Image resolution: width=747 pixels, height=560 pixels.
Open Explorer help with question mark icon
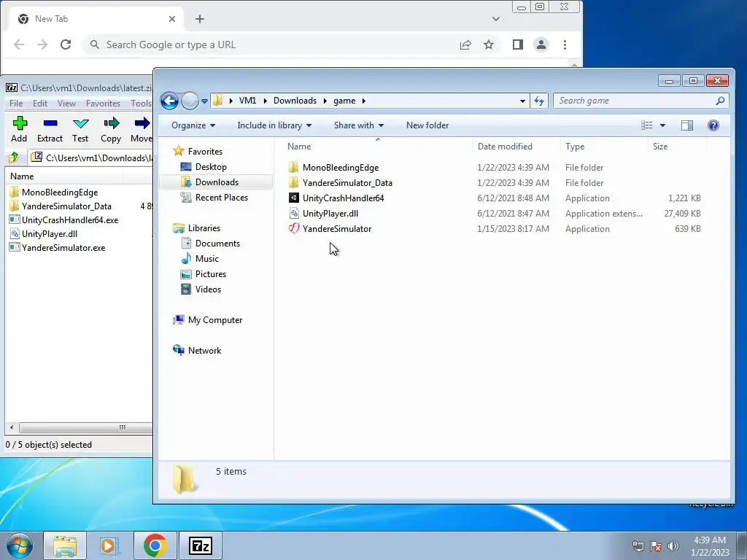713,125
